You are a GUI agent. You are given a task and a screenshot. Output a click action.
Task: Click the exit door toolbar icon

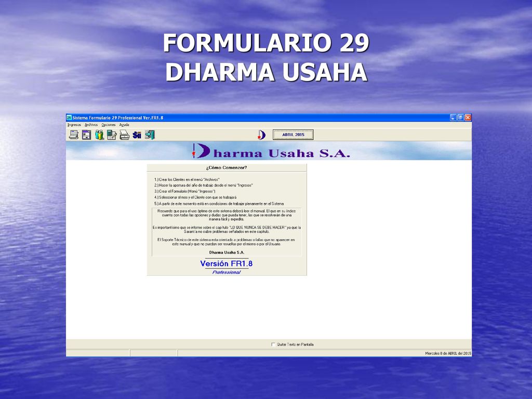(150, 135)
